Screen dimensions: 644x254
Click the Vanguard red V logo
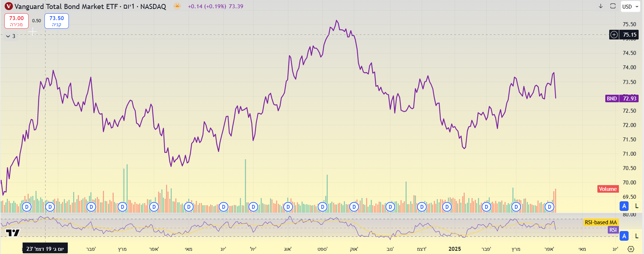pos(9,6)
